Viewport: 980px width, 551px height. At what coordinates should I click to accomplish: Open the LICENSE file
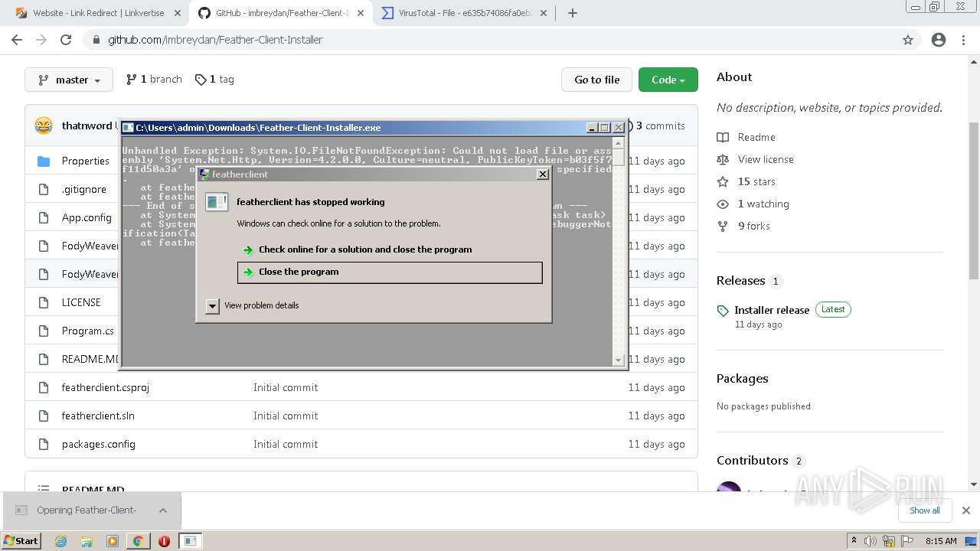pos(81,302)
